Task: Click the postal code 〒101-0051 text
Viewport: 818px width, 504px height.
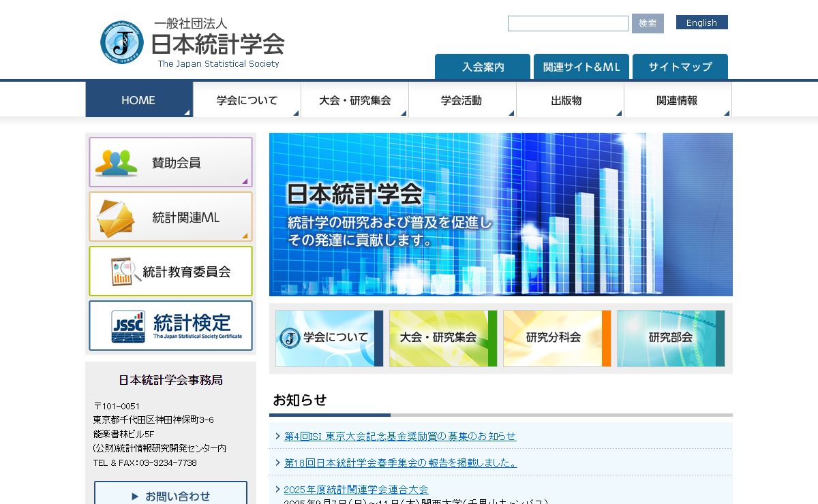Action: click(x=117, y=406)
